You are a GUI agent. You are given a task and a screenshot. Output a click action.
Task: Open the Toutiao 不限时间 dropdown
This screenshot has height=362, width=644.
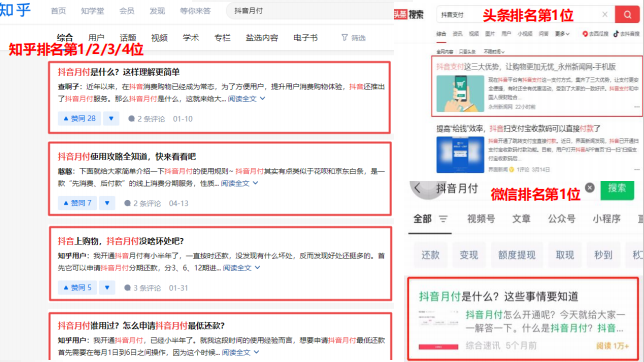coord(494,51)
